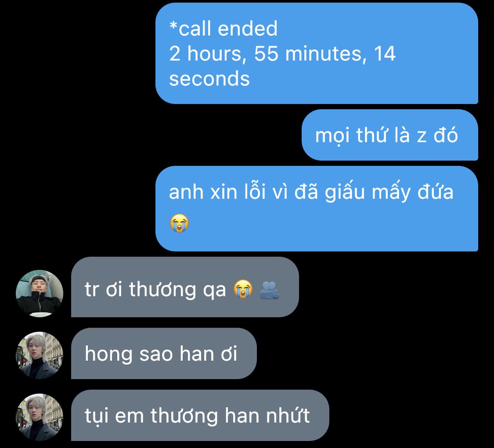Click the word "mọi" in the short blue bubble
494x448 pixels.
pos(332,136)
